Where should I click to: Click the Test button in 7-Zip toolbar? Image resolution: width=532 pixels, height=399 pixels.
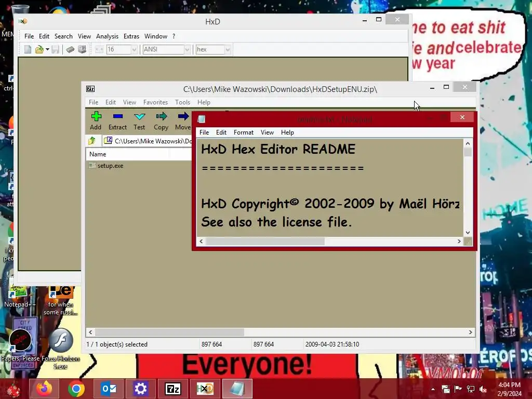(x=139, y=121)
